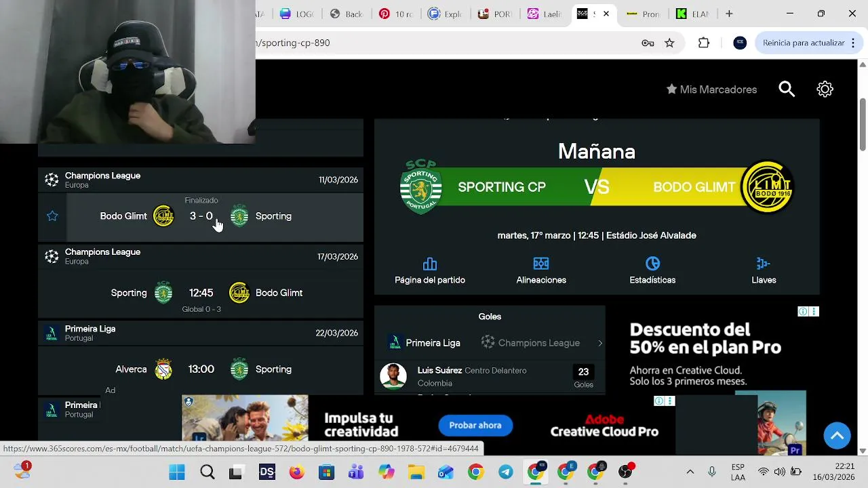Switch to the ELAN tab
Screen dimensions: 868x488
[x=692, y=14]
